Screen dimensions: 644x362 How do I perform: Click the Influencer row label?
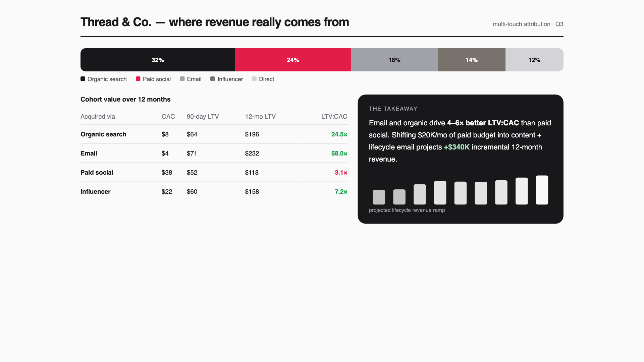click(95, 191)
